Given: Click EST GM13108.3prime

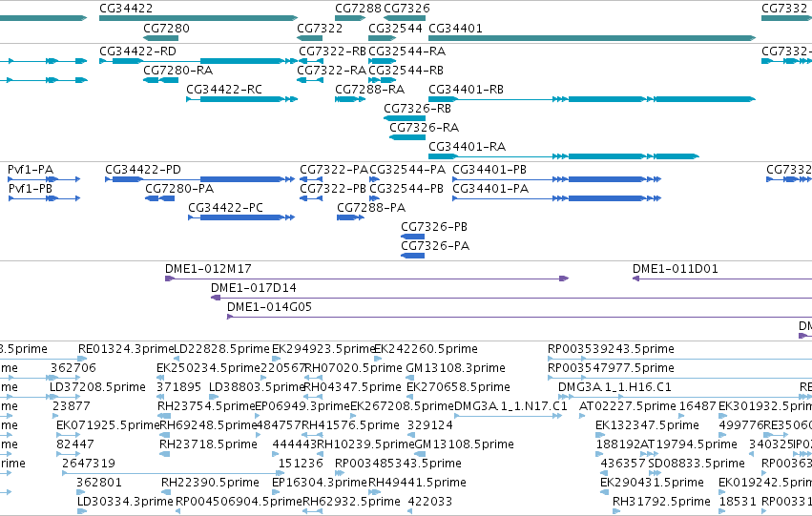Looking at the screenshot, I should [x=456, y=368].
